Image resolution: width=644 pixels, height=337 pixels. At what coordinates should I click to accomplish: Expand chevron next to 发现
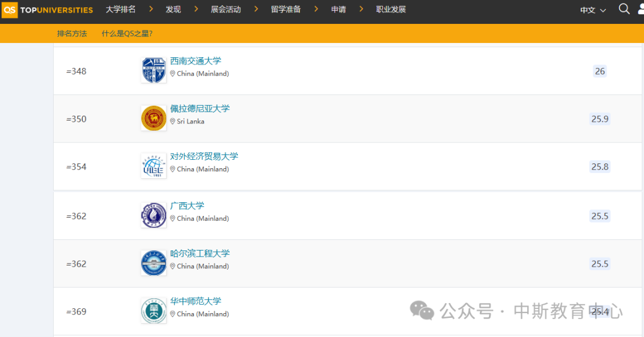pyautogui.click(x=196, y=8)
